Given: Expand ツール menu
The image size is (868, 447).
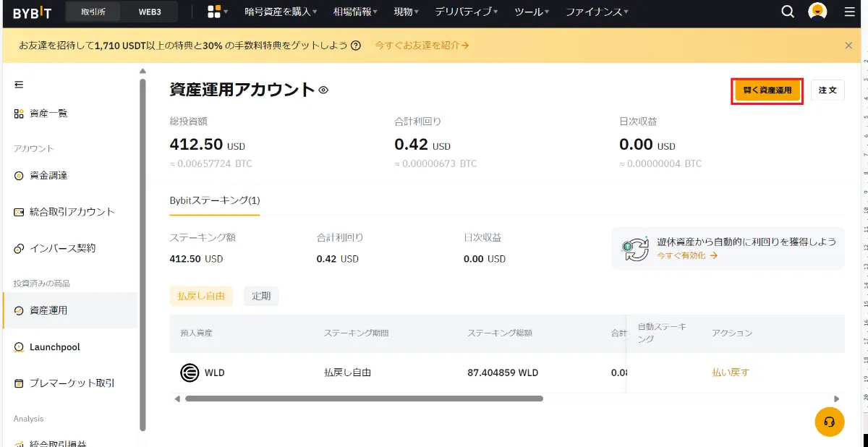Looking at the screenshot, I should point(532,12).
